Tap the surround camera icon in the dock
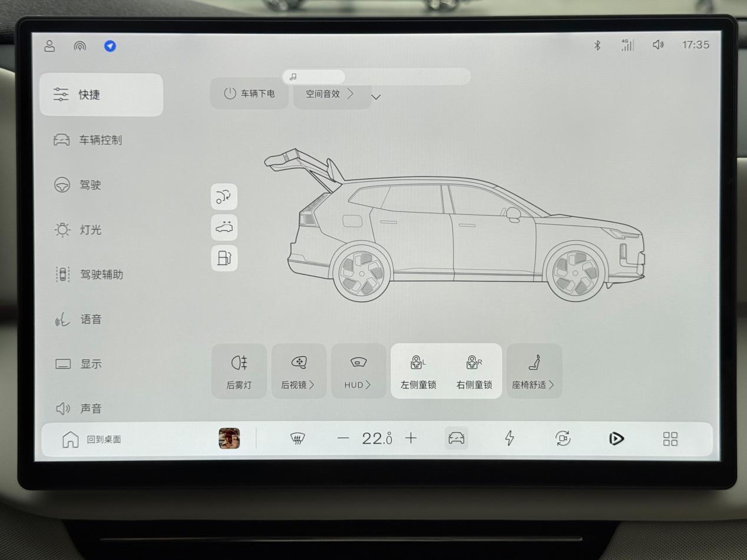The height and width of the screenshot is (560, 747). point(563,438)
